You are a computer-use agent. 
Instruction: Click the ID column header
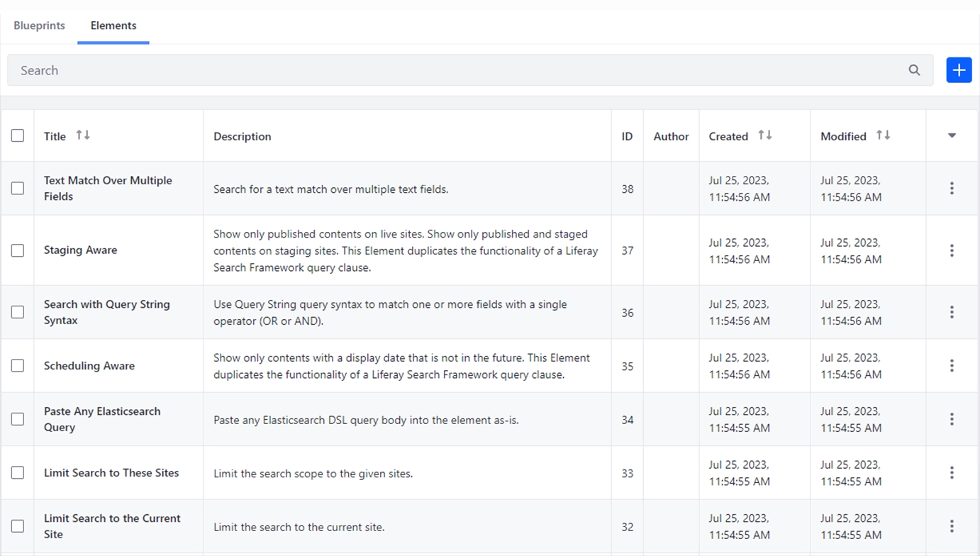point(627,136)
